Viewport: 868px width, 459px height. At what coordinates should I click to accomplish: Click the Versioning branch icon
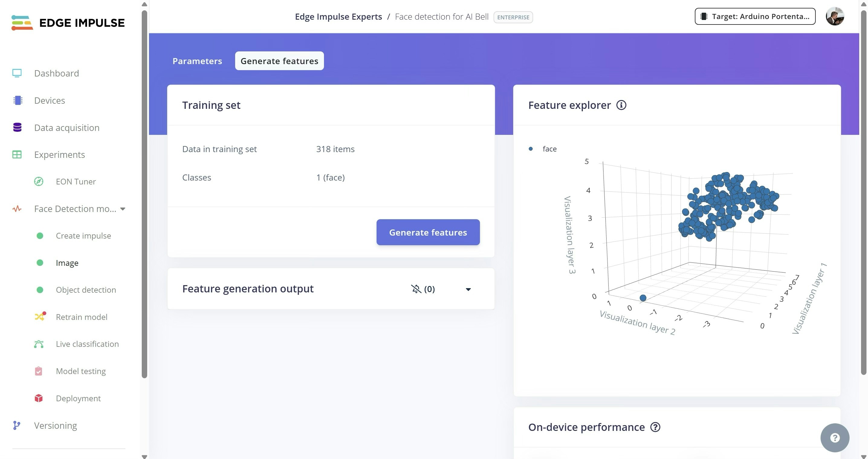[17, 425]
